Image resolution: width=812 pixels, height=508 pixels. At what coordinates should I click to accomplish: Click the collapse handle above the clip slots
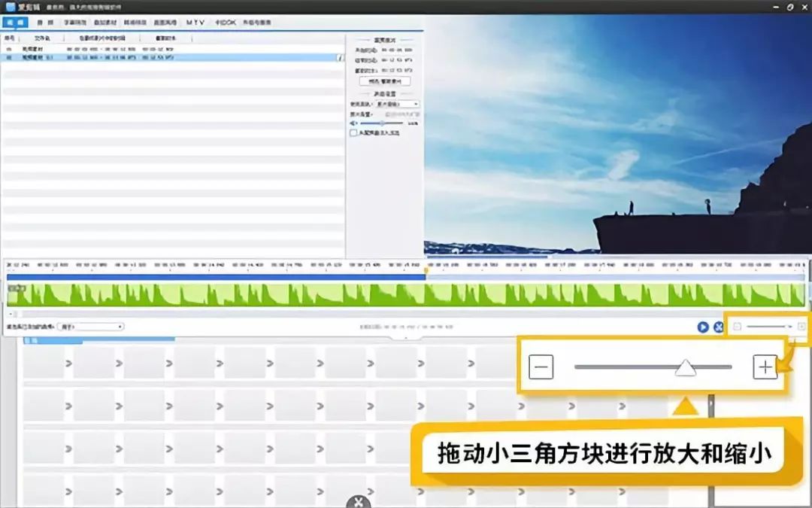coord(405,337)
